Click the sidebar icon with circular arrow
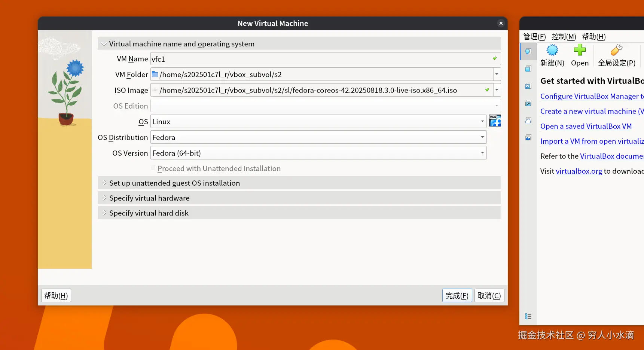This screenshot has height=350, width=644. pos(528,86)
